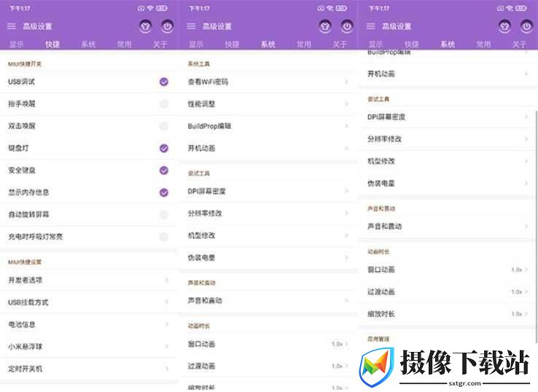Open 分辨率修改 on middle screen
538x392 pixels.
(268, 213)
